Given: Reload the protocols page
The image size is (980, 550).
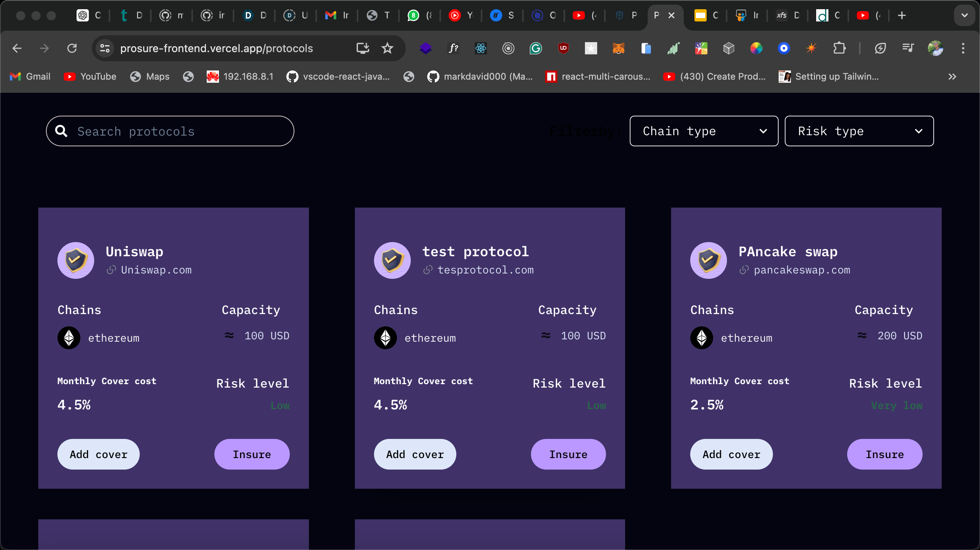Looking at the screenshot, I should point(72,48).
